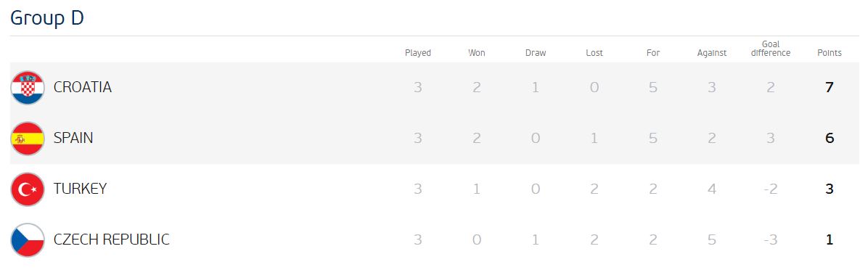868x270 pixels.
Task: Click the Spain flag icon
Action: (x=28, y=139)
